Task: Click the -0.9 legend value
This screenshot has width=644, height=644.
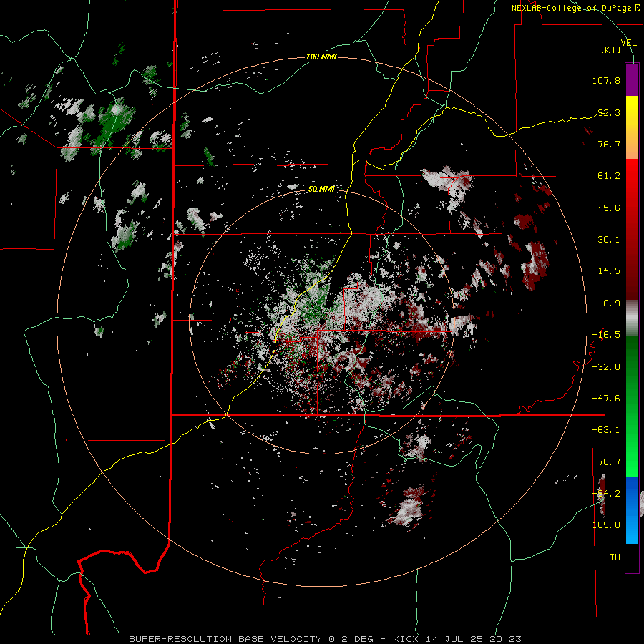Action: [x=609, y=303]
